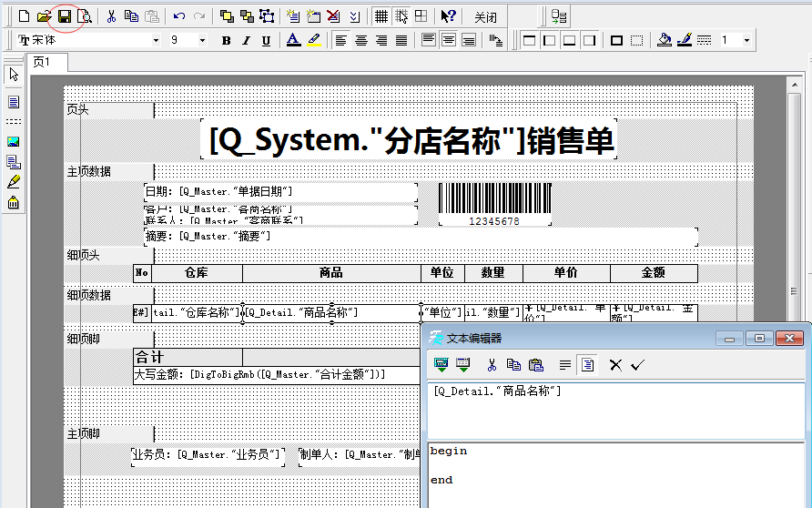This screenshot has width=812, height=508.
Task: Remove all frame lines
Action: click(x=636, y=40)
